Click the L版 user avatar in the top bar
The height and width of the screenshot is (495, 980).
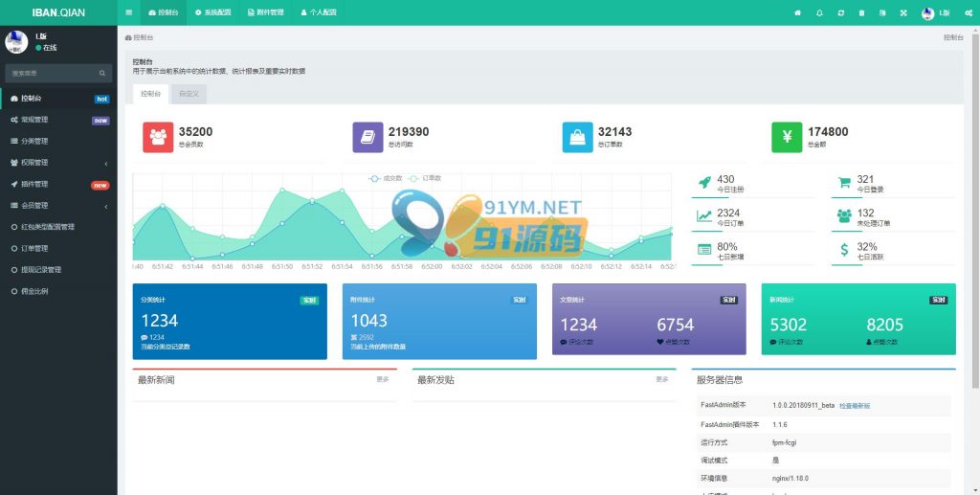[x=928, y=13]
